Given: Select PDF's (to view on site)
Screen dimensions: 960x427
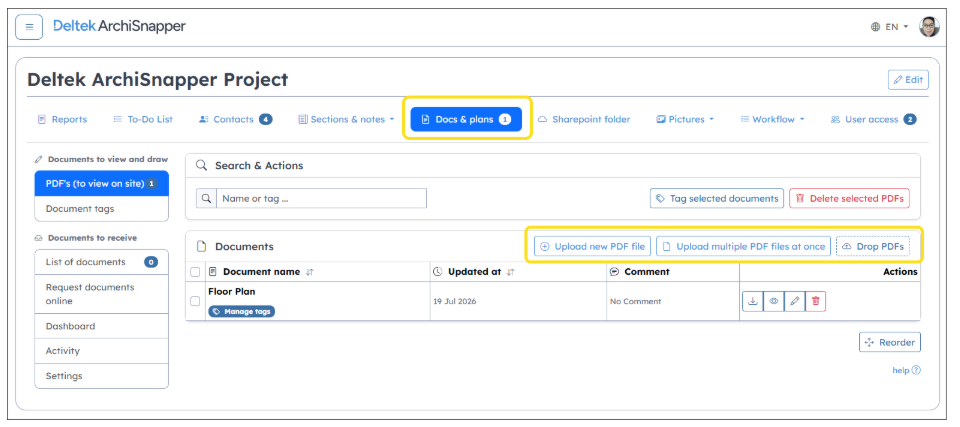Looking at the screenshot, I should coord(102,183).
